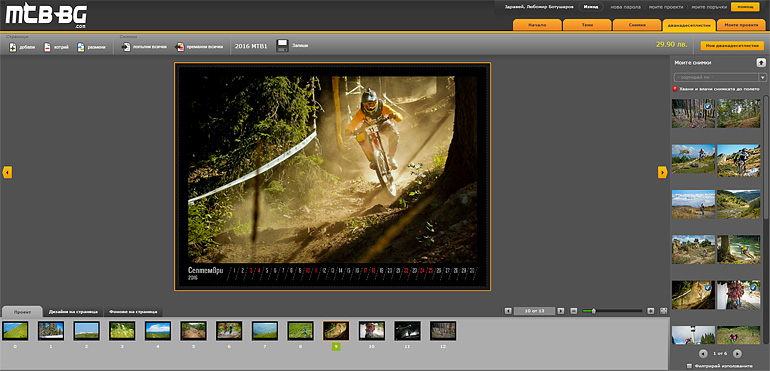Select page thumbnail 1 in filmstrip

51,331
